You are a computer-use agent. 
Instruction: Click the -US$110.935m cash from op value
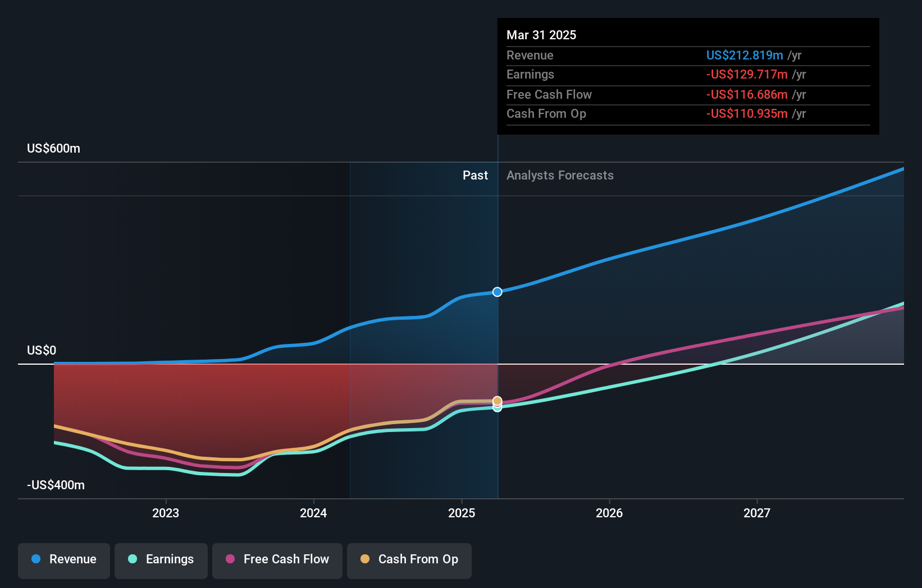(747, 113)
